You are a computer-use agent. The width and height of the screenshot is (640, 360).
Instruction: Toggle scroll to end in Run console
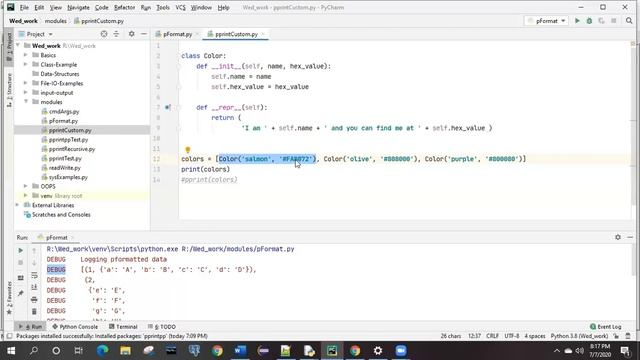(34, 287)
